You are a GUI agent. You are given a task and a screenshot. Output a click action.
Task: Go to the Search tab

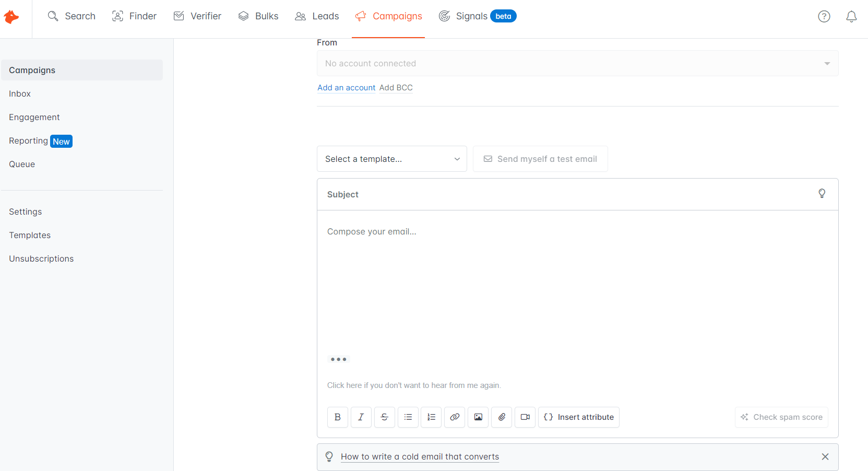coord(72,16)
